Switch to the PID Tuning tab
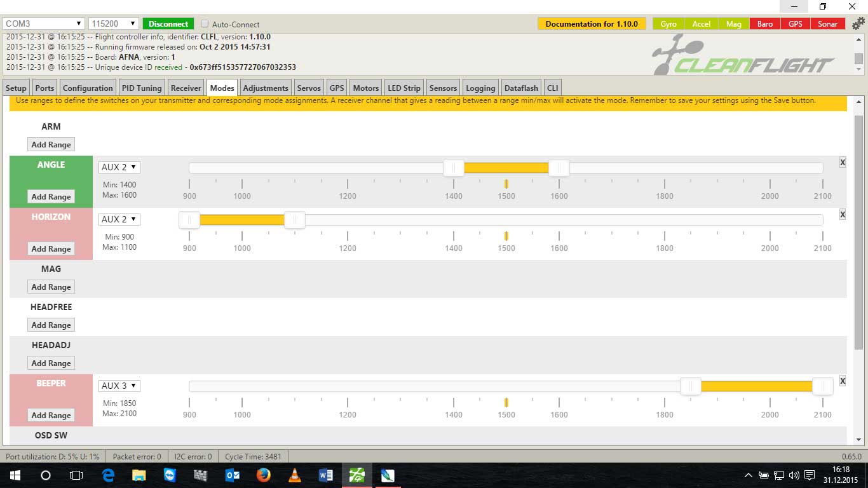 [x=141, y=88]
